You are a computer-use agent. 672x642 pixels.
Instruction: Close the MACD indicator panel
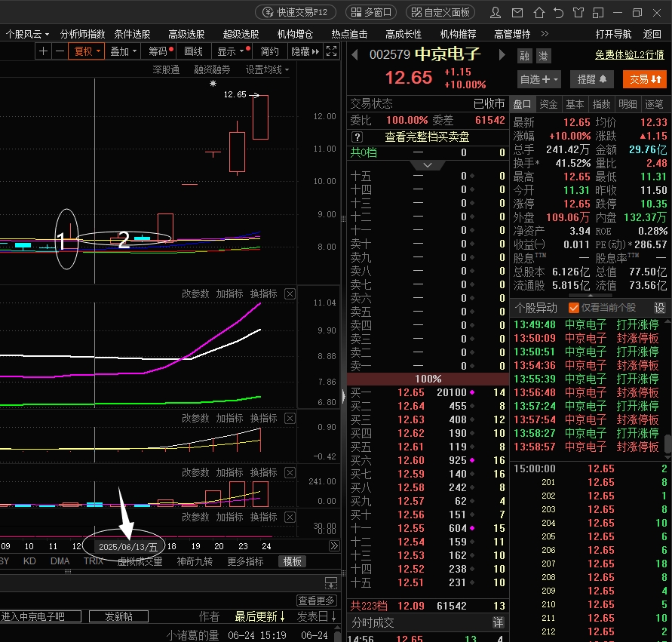tap(290, 418)
